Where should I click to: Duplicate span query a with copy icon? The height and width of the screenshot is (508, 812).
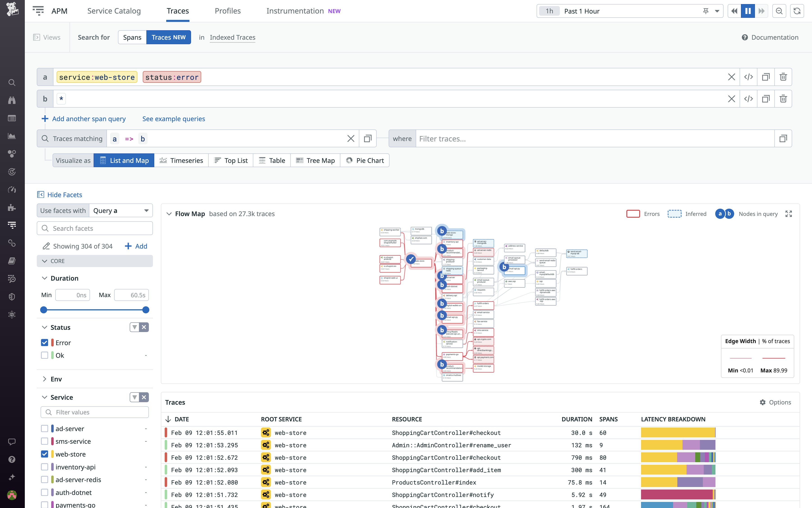[x=766, y=77]
